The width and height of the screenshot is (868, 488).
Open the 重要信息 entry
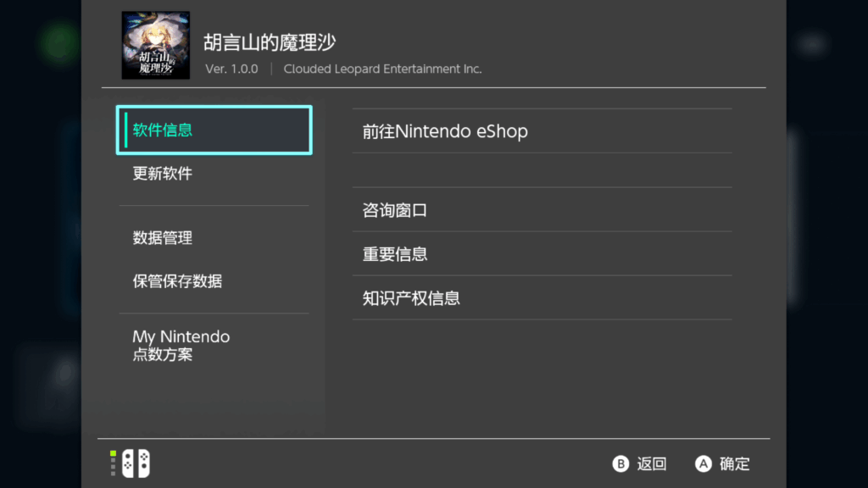tap(542, 254)
